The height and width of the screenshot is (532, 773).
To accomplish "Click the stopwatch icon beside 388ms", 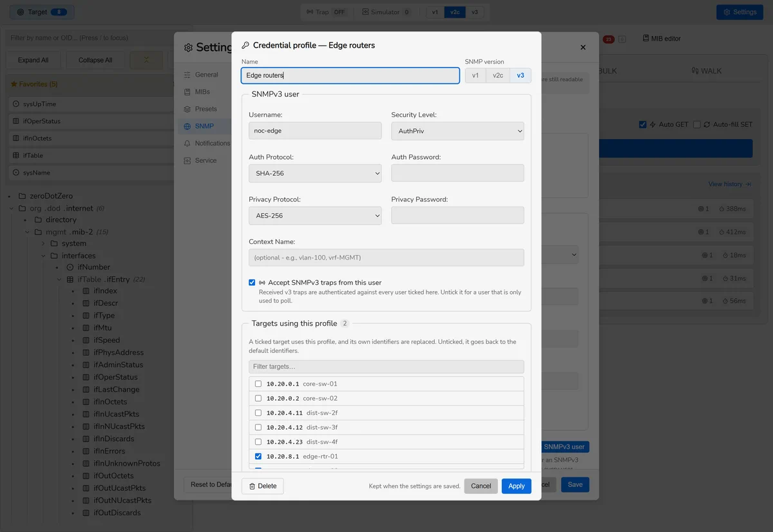I will pyautogui.click(x=721, y=209).
